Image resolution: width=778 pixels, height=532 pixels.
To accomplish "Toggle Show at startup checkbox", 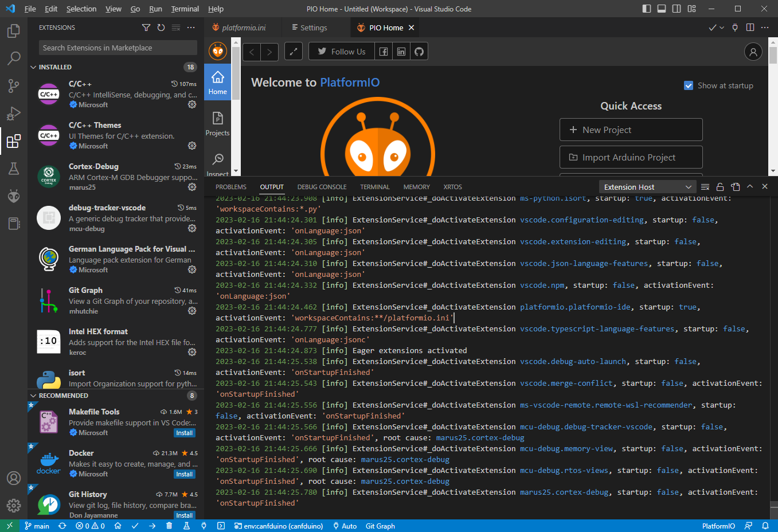I will click(689, 85).
